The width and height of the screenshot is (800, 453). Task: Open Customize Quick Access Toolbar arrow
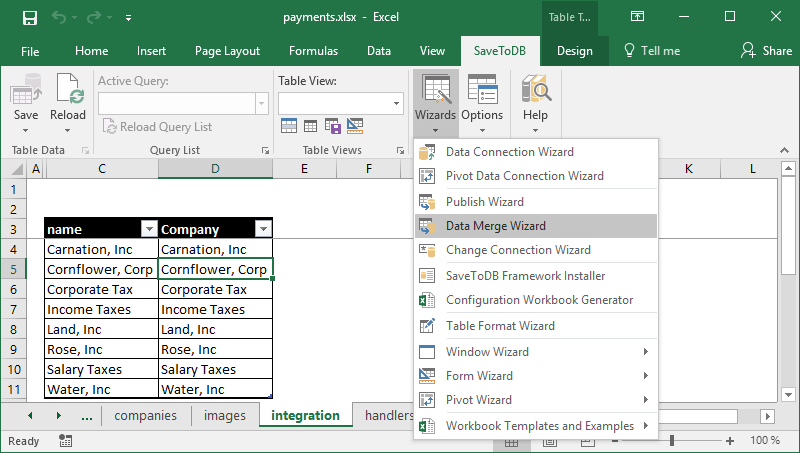pos(129,18)
